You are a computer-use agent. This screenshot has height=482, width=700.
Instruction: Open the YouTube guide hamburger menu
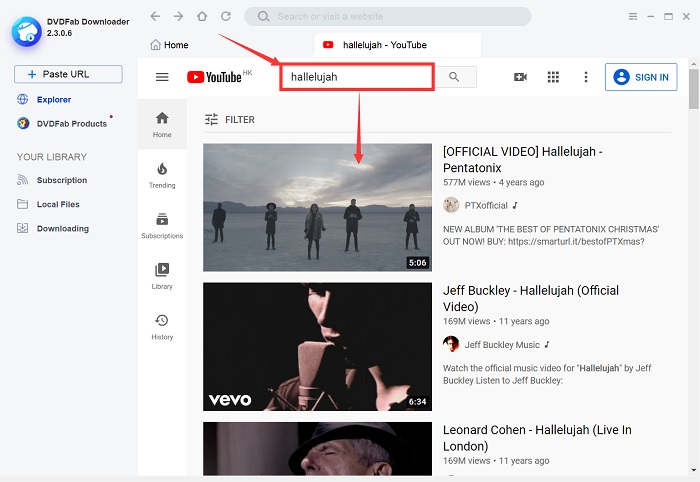pyautogui.click(x=162, y=77)
